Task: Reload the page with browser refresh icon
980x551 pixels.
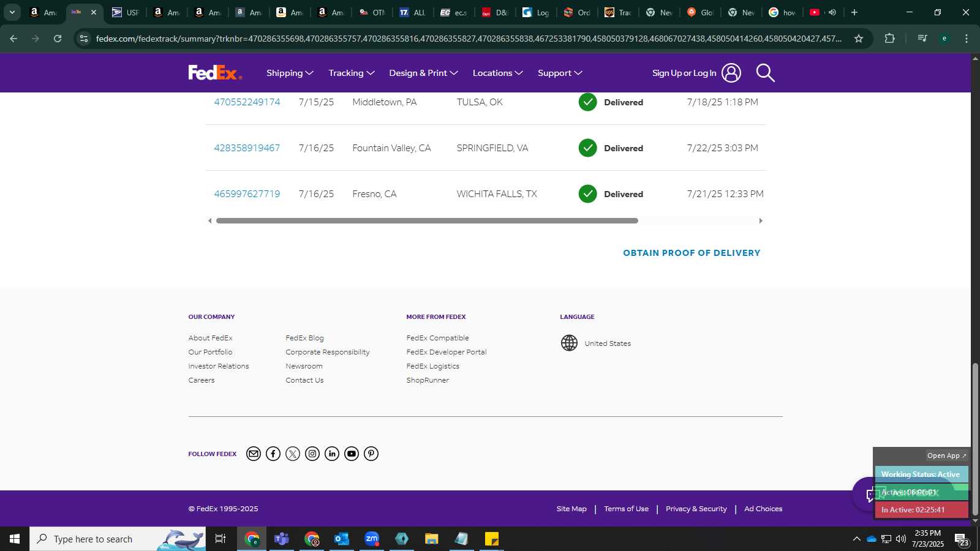Action: click(58, 39)
